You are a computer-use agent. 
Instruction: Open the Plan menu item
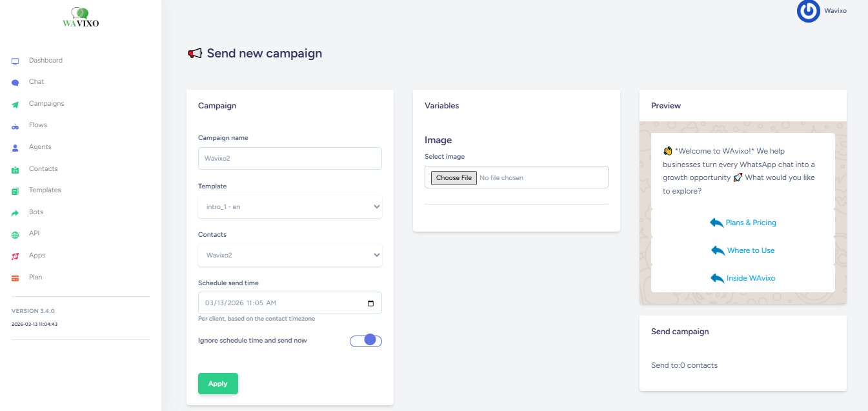pyautogui.click(x=35, y=277)
